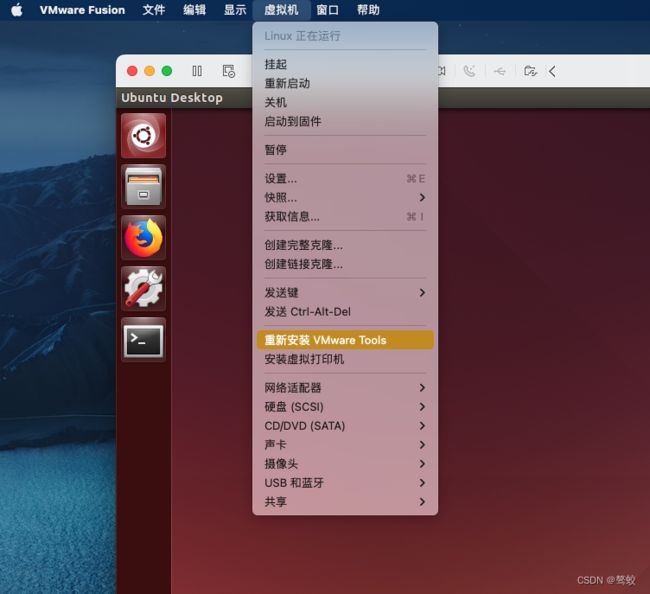Click the red close window button
650x594 pixels.
132,71
